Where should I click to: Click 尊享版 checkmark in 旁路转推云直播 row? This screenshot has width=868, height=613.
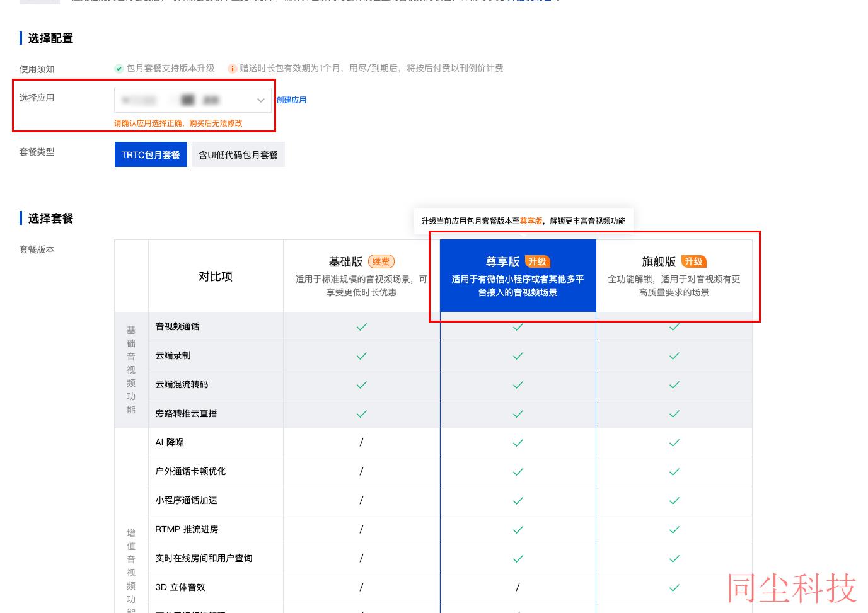(518, 414)
